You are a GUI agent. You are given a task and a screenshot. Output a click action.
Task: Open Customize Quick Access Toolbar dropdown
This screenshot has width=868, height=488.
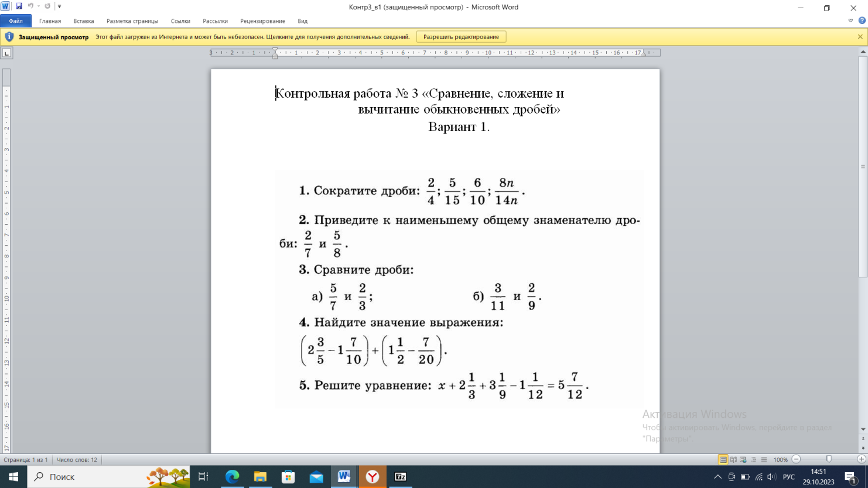[x=59, y=6]
